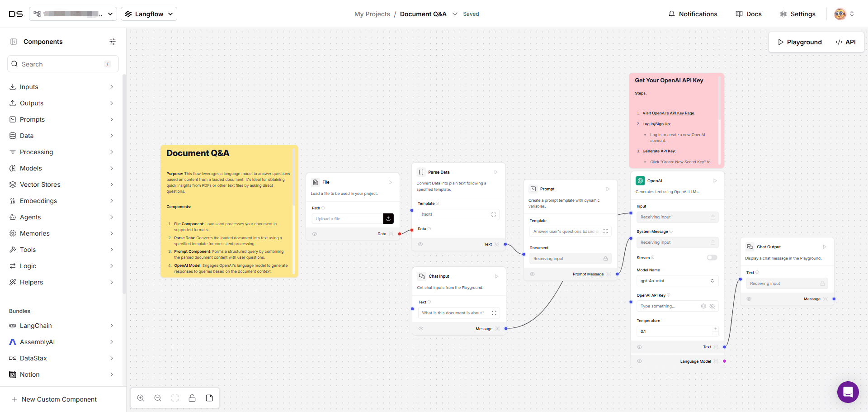This screenshot has width=868, height=412.
Task: Toggle Parse Data Text output eye
Action: point(420,244)
